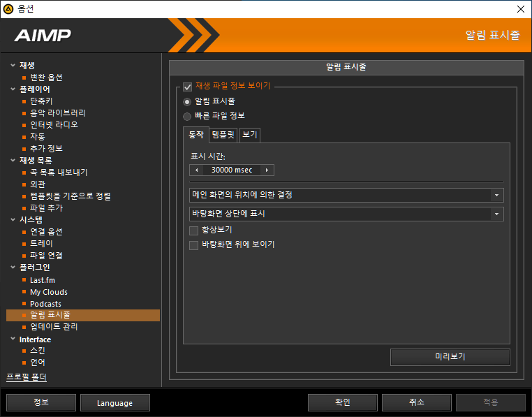The image size is (532, 417).
Task: Collapse the 시스템 tree section
Action: click(x=13, y=220)
